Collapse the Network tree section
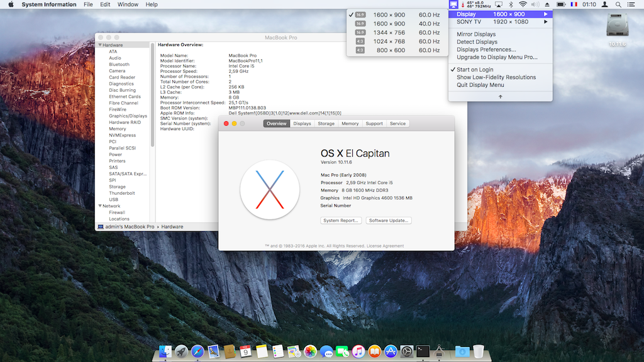The image size is (644, 362). 99,206
